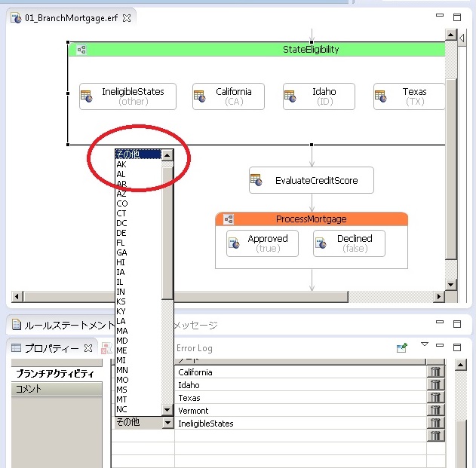Click the EvaluateCreditScore node icon
476x468 pixels.
(256, 180)
